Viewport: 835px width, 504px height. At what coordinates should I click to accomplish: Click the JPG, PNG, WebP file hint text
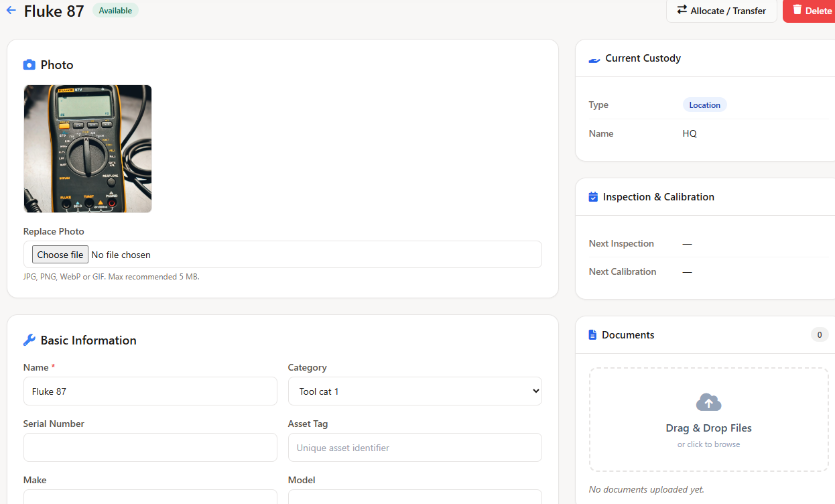click(111, 277)
